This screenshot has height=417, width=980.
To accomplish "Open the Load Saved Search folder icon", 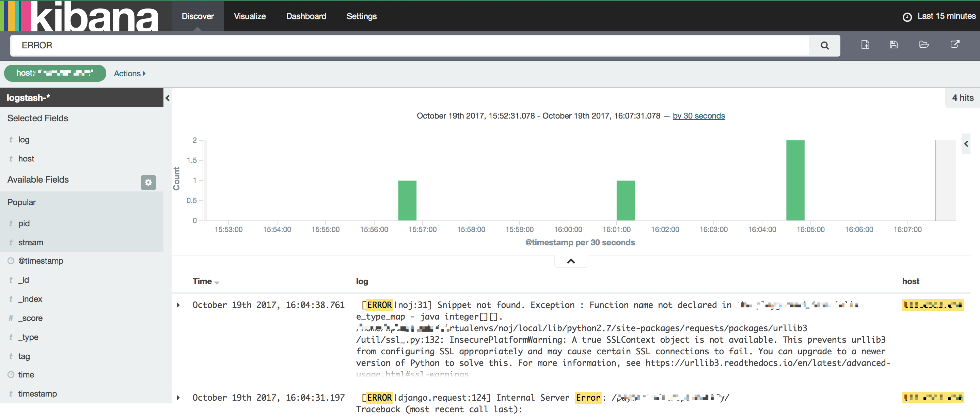I will 924,45.
